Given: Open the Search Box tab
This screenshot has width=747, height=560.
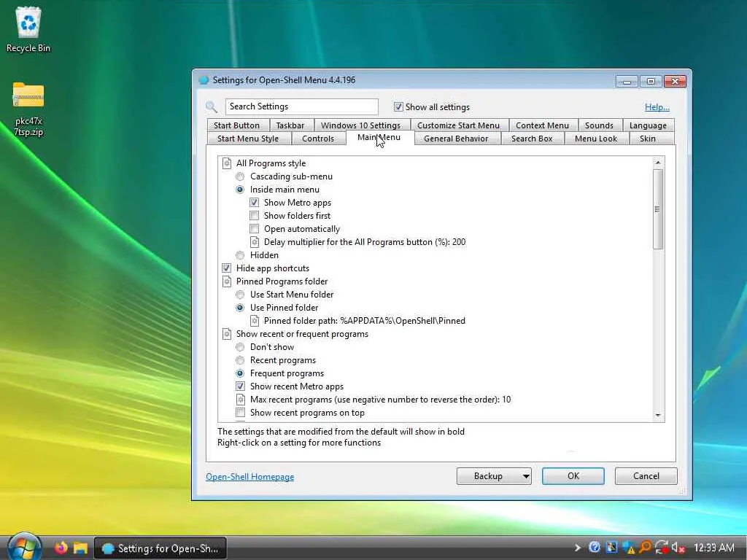Looking at the screenshot, I should point(532,139).
